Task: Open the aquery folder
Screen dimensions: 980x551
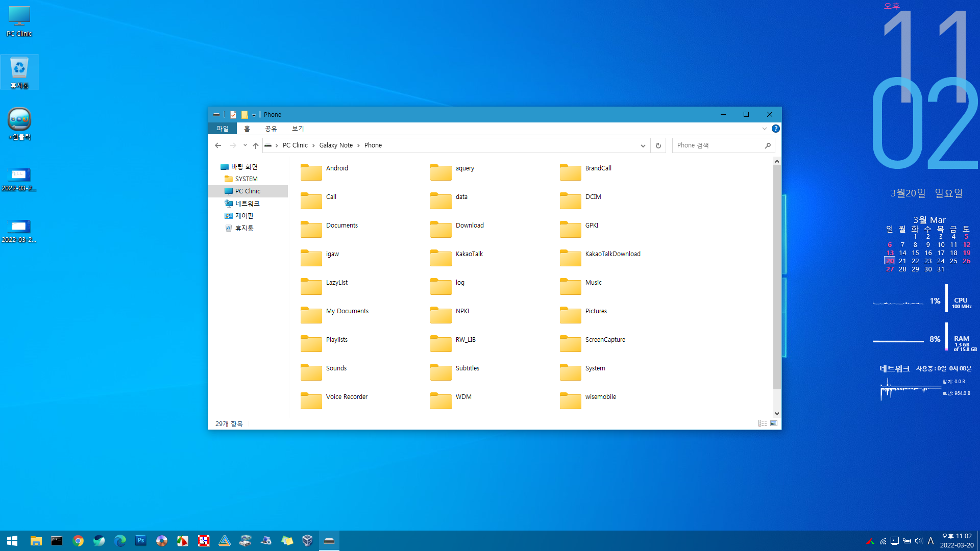Action: pos(453,172)
